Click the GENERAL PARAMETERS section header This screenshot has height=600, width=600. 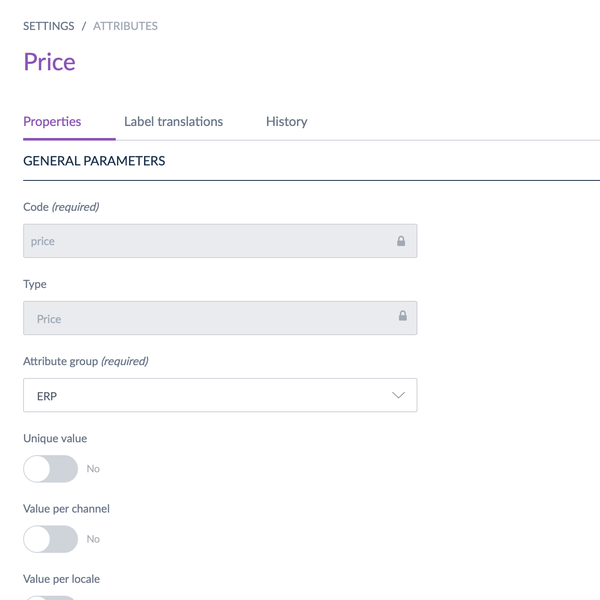click(x=94, y=161)
